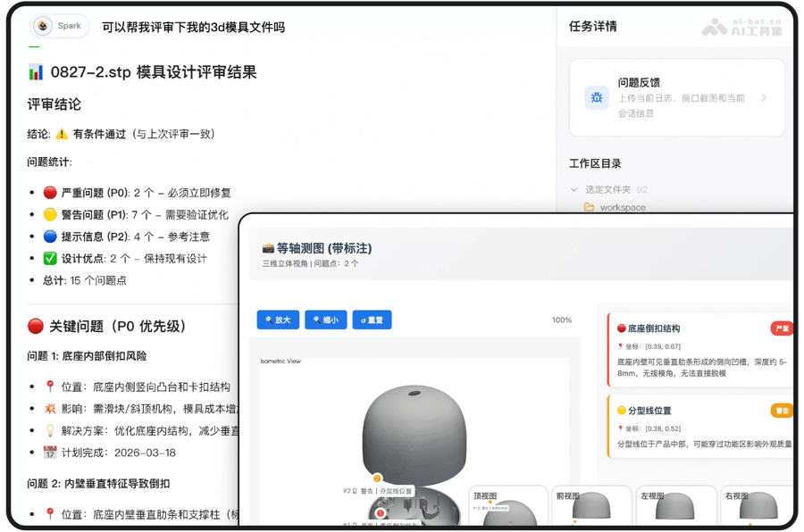
Task: Click the workspace folder icon
Action: (x=589, y=207)
